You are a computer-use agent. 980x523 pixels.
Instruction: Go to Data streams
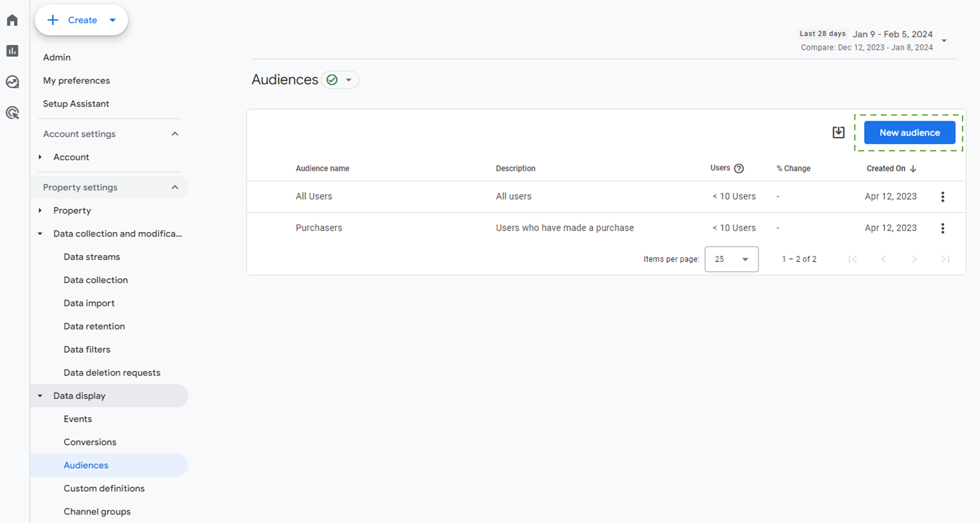click(92, 257)
